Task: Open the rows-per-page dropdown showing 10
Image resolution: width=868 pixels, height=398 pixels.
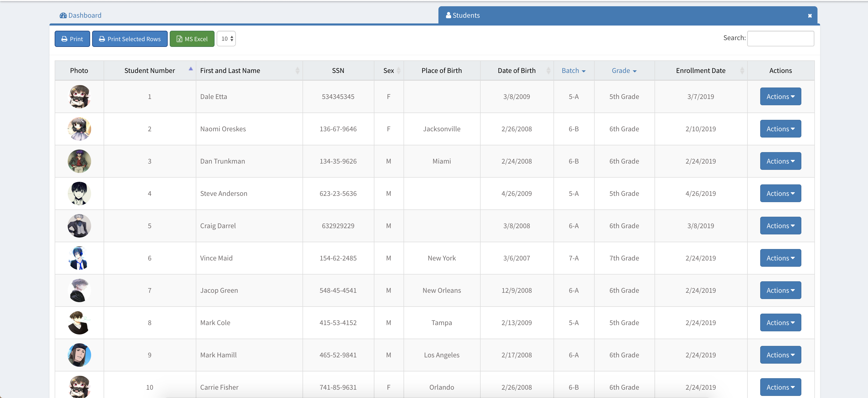Action: pyautogui.click(x=226, y=39)
